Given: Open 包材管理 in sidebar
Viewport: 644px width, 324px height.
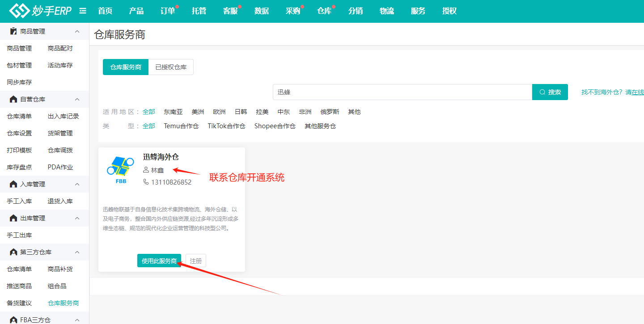Looking at the screenshot, I should tap(19, 65).
